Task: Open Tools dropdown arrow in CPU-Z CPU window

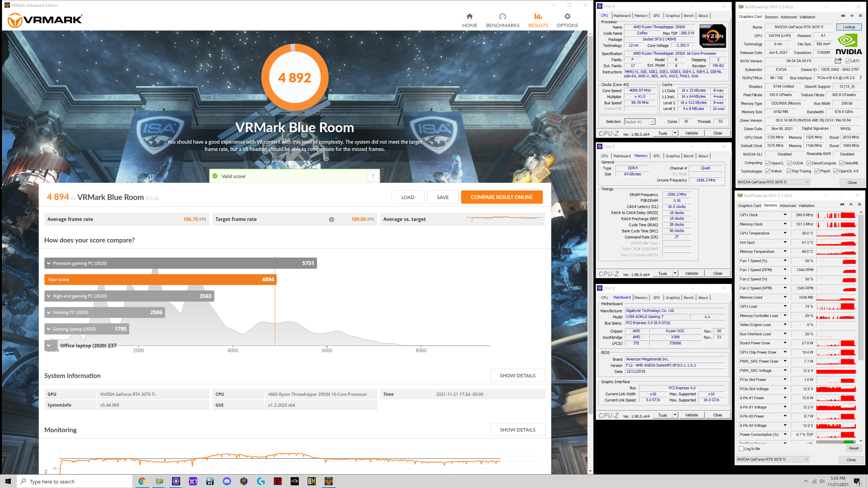Action: coord(675,133)
